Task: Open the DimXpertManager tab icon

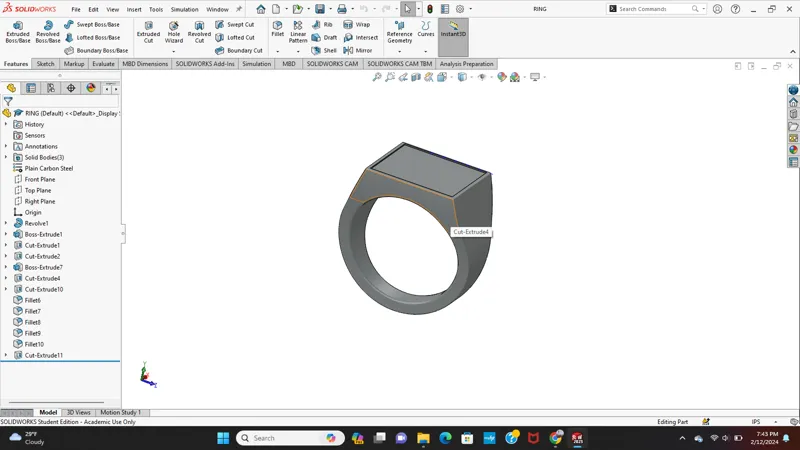Action: click(x=71, y=88)
